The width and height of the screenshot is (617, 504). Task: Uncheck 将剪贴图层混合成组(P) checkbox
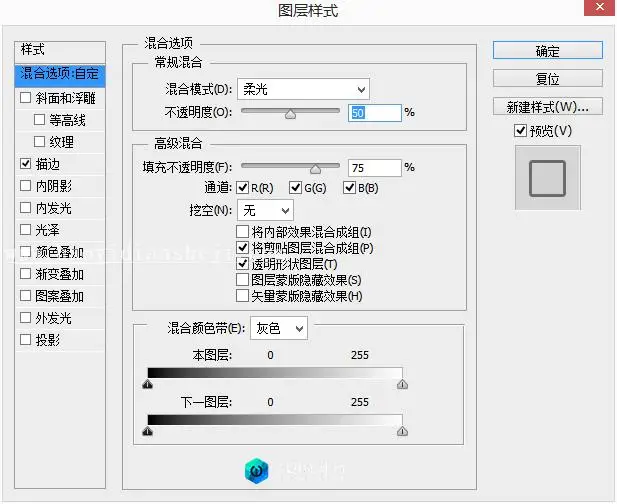pos(242,247)
